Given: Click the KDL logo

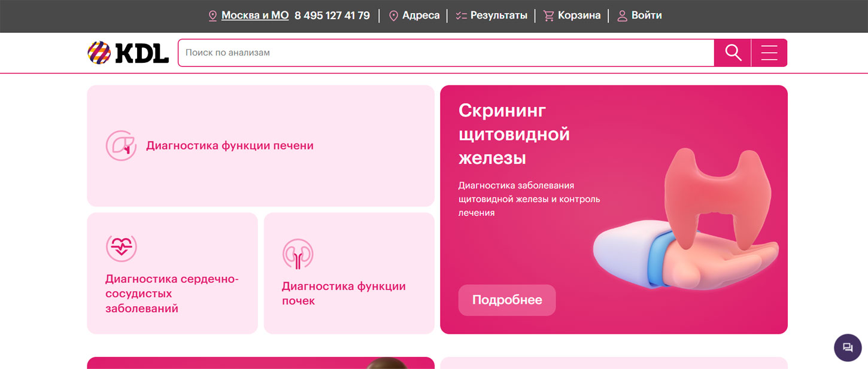Looking at the screenshot, I should (x=128, y=53).
